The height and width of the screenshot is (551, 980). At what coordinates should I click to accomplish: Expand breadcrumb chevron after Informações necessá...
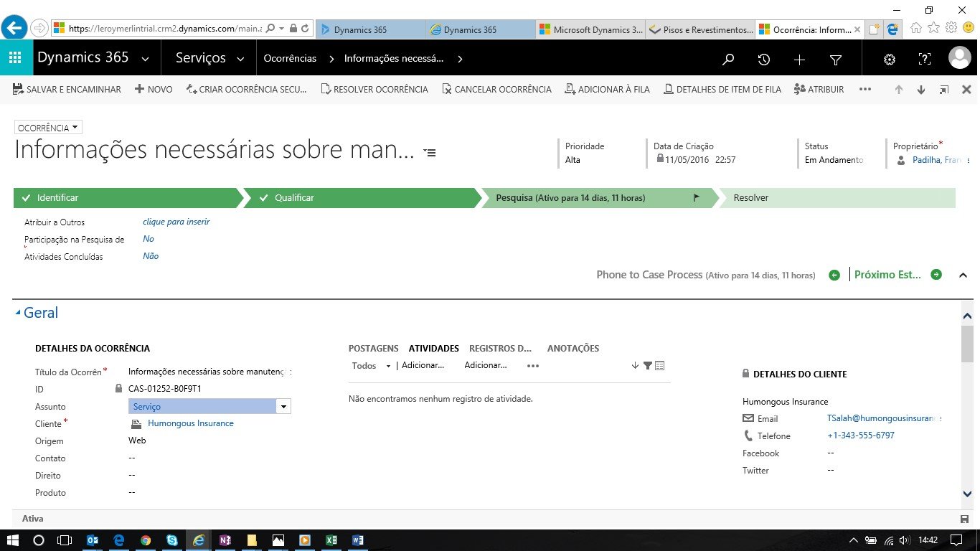[x=460, y=59]
